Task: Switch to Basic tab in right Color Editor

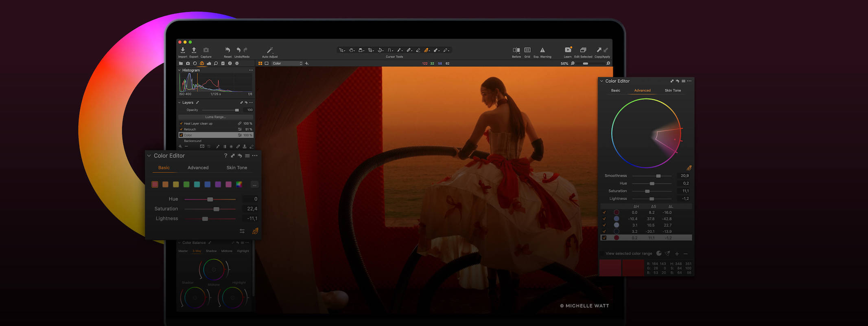Action: (x=616, y=90)
